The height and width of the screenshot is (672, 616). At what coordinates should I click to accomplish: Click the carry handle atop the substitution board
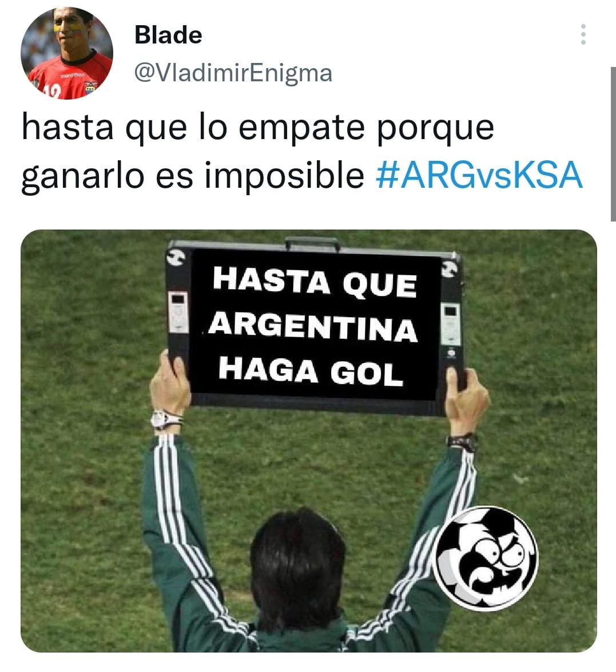313,244
